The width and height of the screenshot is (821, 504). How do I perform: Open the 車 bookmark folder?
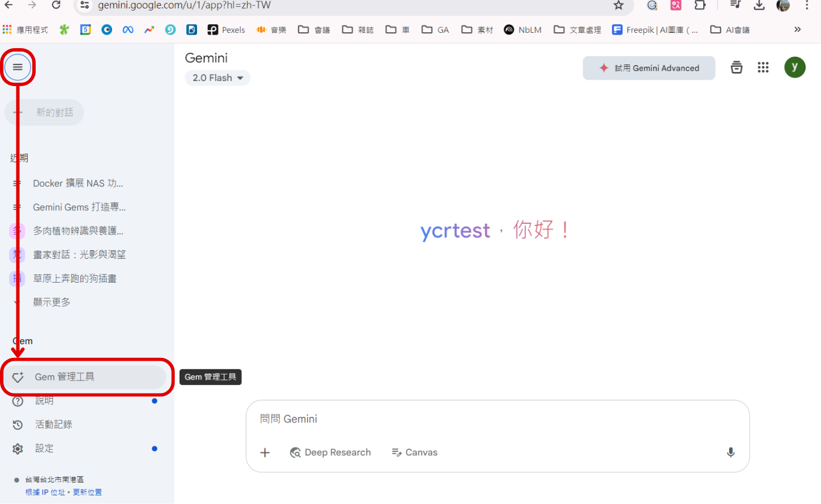(x=397, y=29)
